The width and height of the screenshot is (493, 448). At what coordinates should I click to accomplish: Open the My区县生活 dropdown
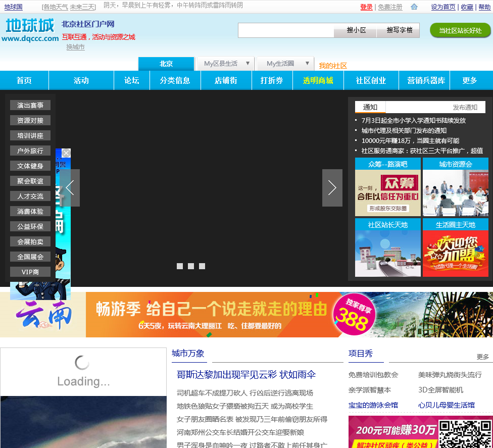[x=226, y=64]
